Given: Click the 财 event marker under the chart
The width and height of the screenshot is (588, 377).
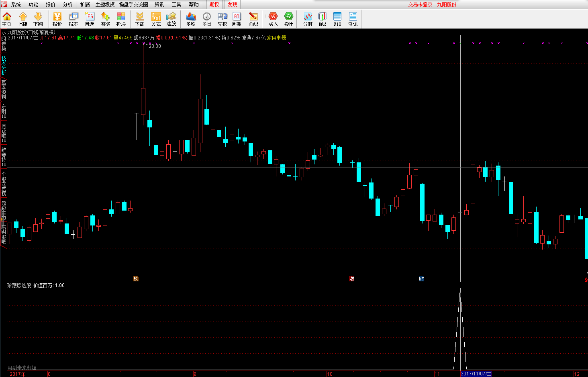Looking at the screenshot, I should tap(421, 279).
